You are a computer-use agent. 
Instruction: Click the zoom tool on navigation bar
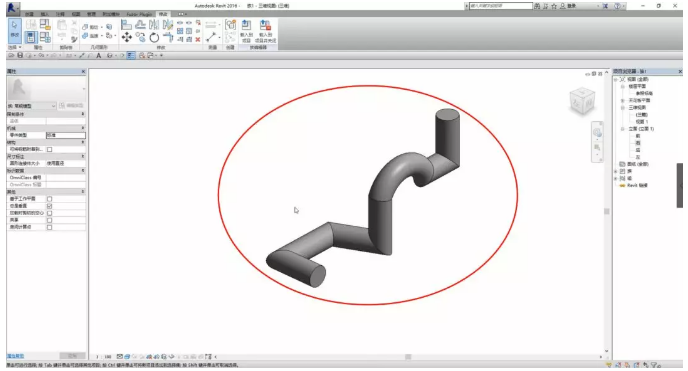click(x=597, y=148)
